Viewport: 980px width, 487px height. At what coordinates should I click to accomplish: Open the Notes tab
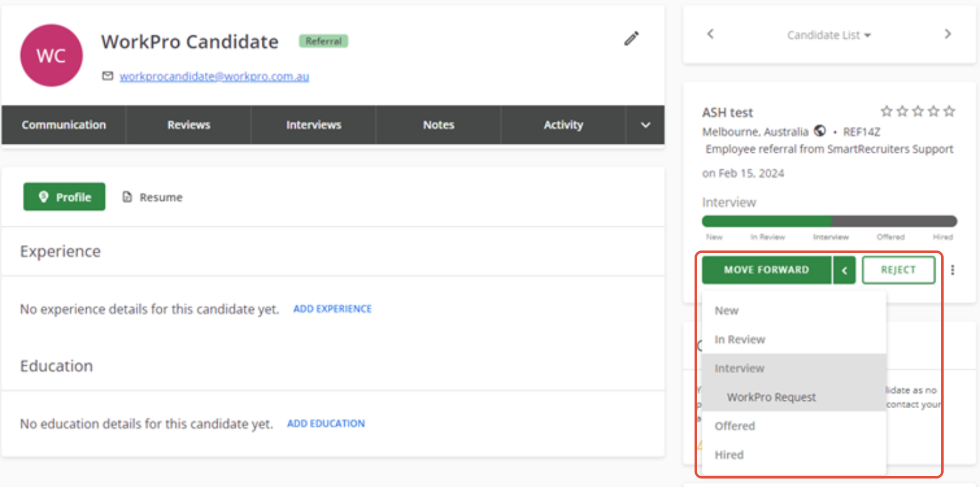438,124
